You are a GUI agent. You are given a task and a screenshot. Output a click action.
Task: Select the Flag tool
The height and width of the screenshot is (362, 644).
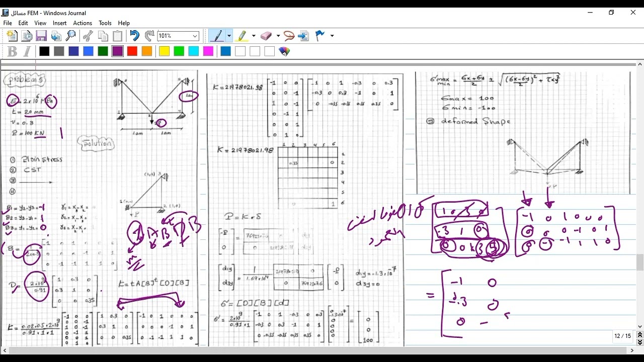point(320,36)
